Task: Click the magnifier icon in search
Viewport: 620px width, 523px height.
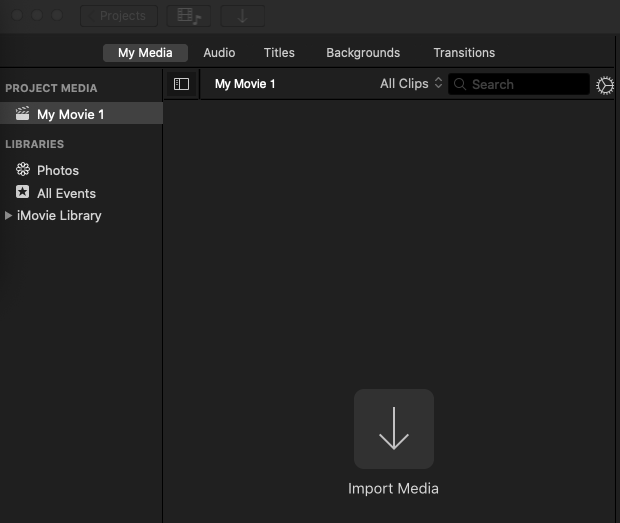Action: (x=459, y=84)
